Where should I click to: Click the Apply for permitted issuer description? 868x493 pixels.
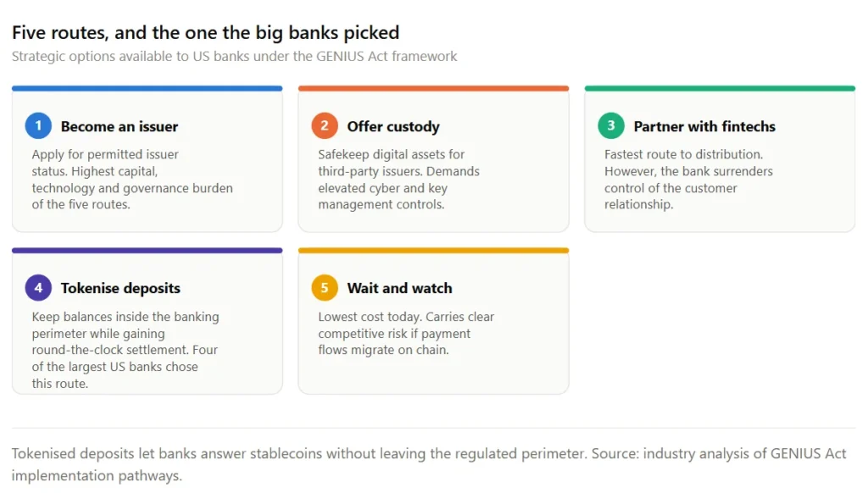coord(132,180)
